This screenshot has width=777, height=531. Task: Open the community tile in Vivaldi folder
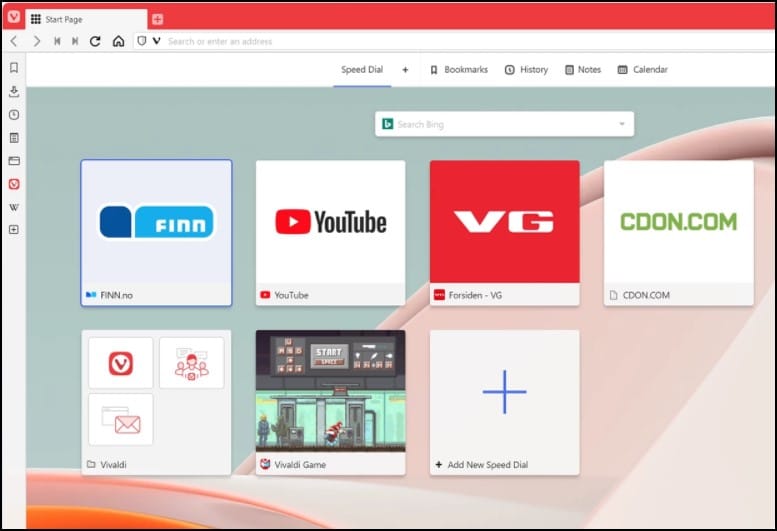tap(192, 363)
